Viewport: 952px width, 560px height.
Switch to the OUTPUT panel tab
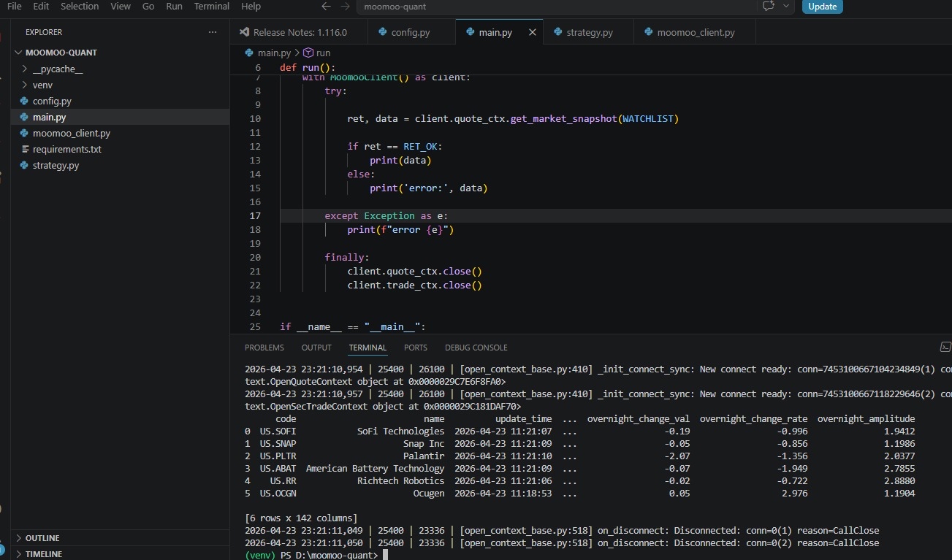tap(316, 348)
